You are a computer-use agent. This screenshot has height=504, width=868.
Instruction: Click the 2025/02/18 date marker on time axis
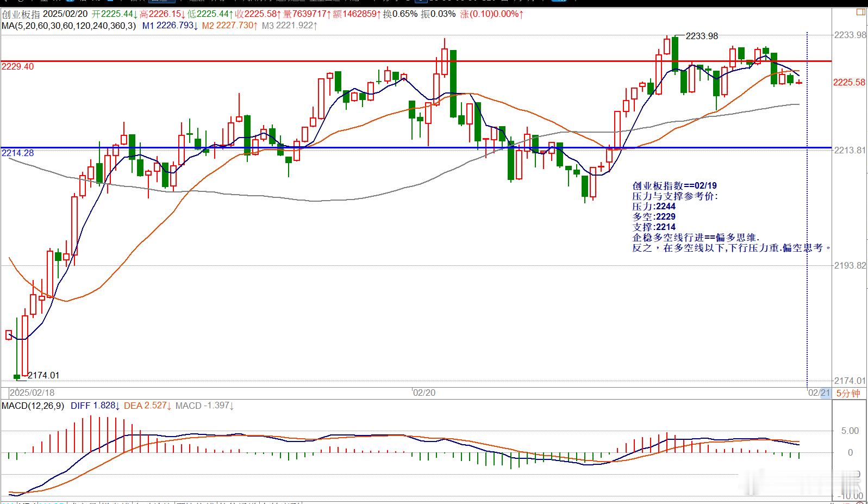[x=33, y=393]
